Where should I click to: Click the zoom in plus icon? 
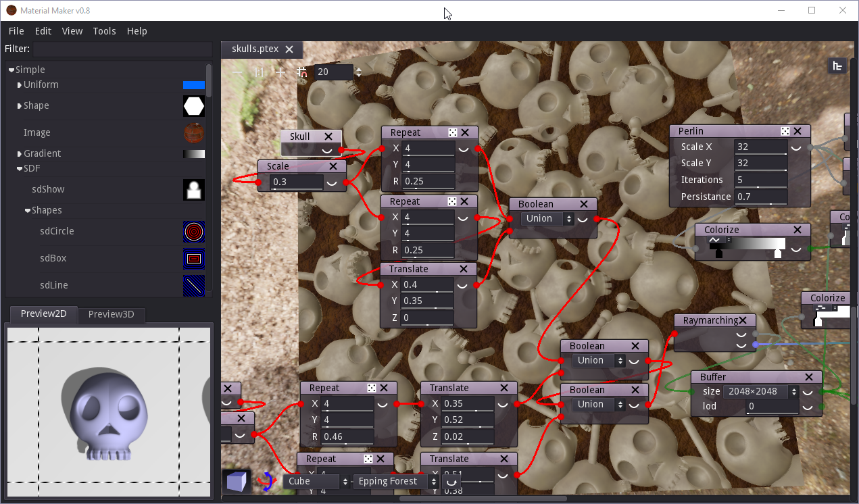click(x=280, y=72)
